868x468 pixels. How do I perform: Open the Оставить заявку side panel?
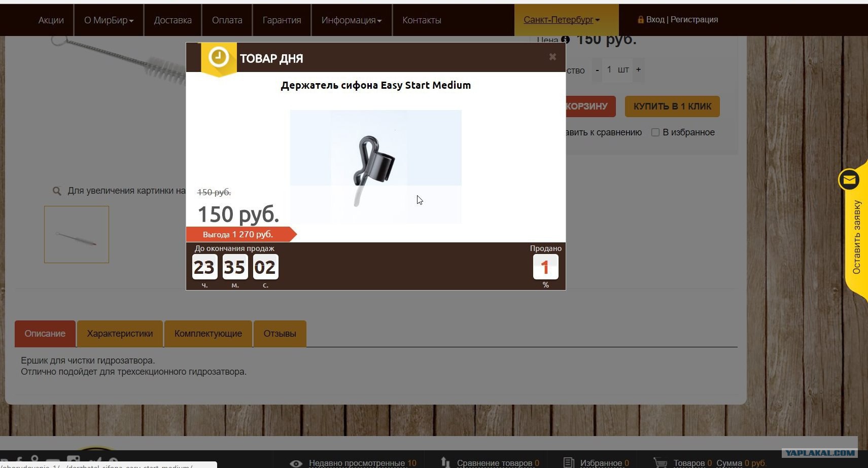[x=857, y=237]
